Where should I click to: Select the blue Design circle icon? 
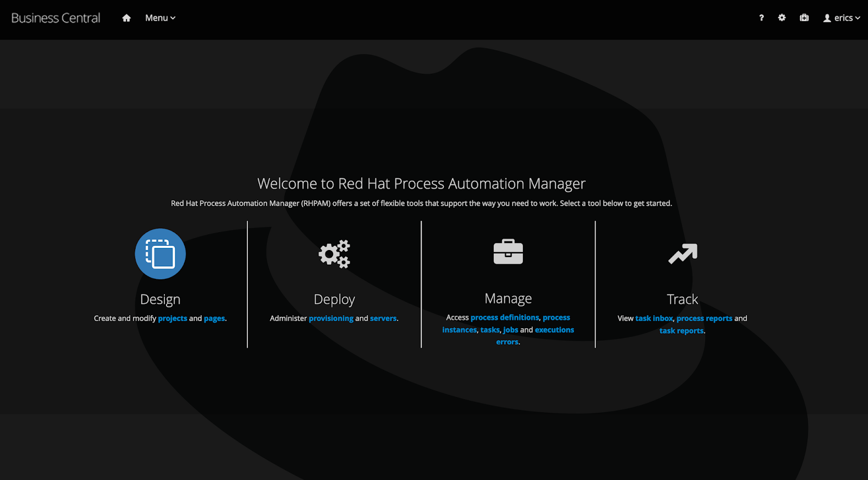click(x=160, y=254)
